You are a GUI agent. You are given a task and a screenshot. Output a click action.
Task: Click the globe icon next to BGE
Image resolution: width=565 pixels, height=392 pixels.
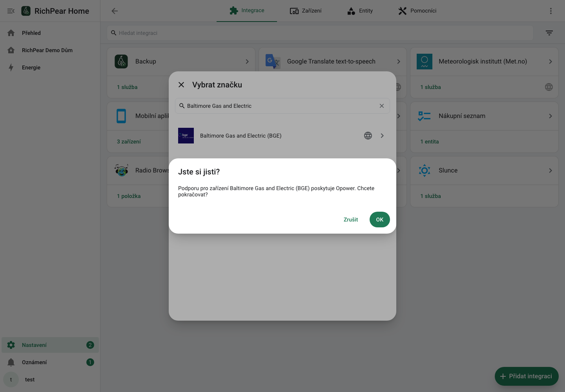click(368, 136)
